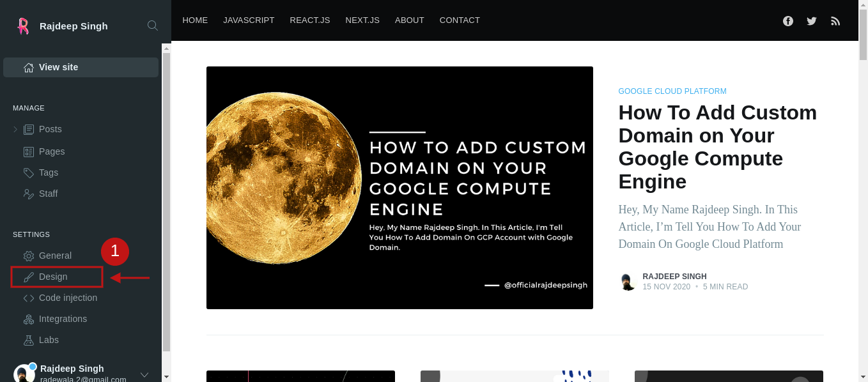The image size is (868, 382).
Task: Open the JAVASCRIPT navigation tab
Action: [249, 20]
